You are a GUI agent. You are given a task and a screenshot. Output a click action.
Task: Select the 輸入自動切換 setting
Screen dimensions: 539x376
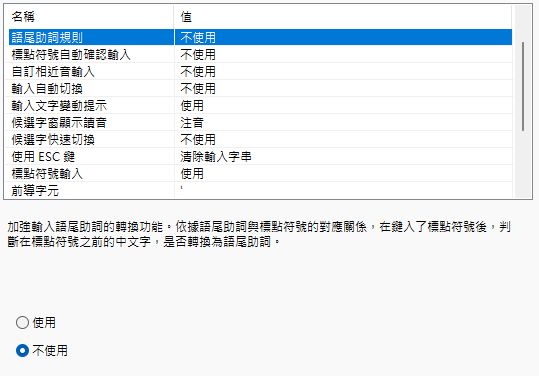coord(260,88)
